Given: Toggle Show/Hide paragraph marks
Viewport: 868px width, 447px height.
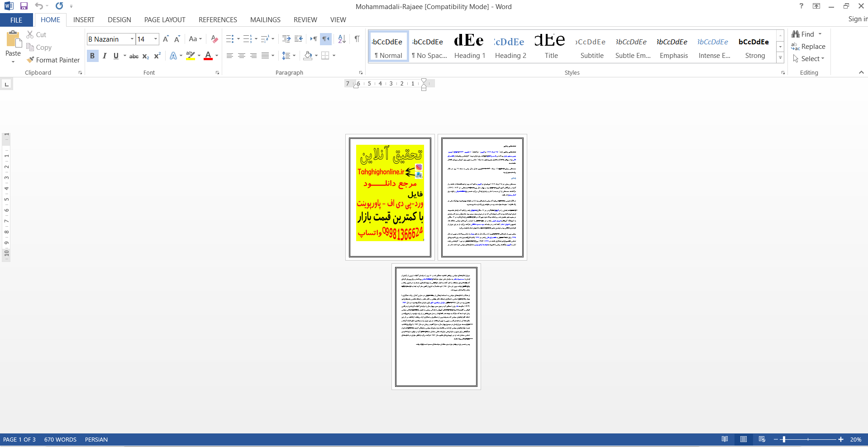Looking at the screenshot, I should (x=357, y=39).
